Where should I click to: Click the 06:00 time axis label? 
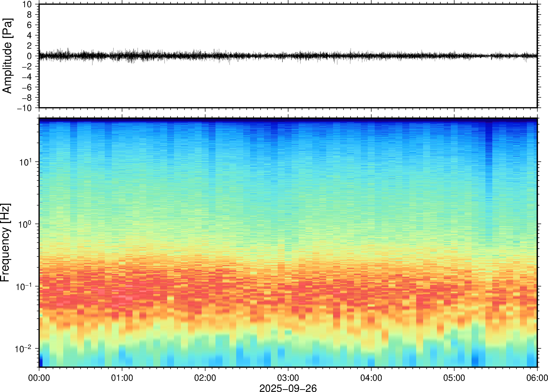click(x=537, y=378)
